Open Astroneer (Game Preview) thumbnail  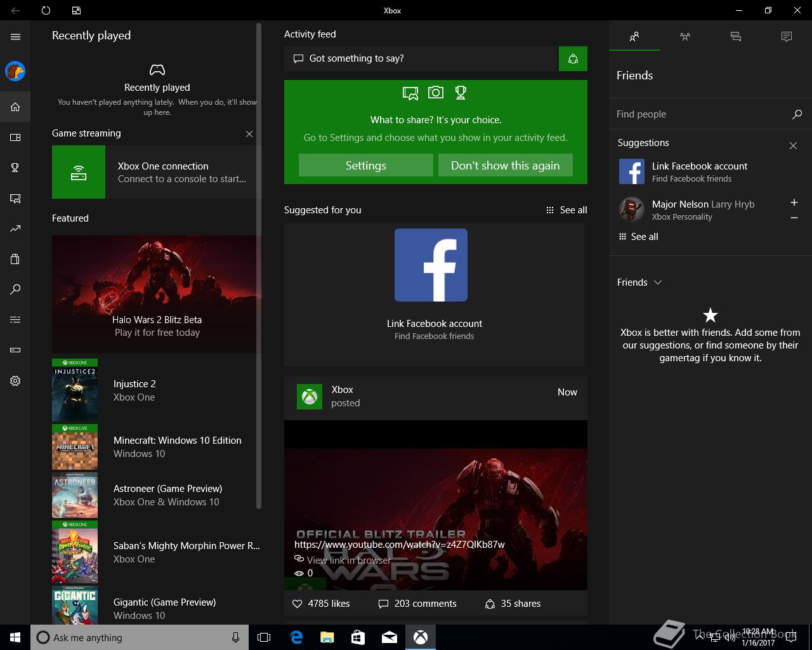pos(75,495)
